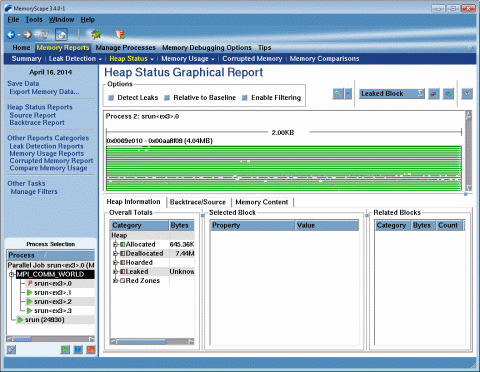Click the red shield icon with green dot
The width and height of the screenshot is (480, 372).
(x=120, y=34)
